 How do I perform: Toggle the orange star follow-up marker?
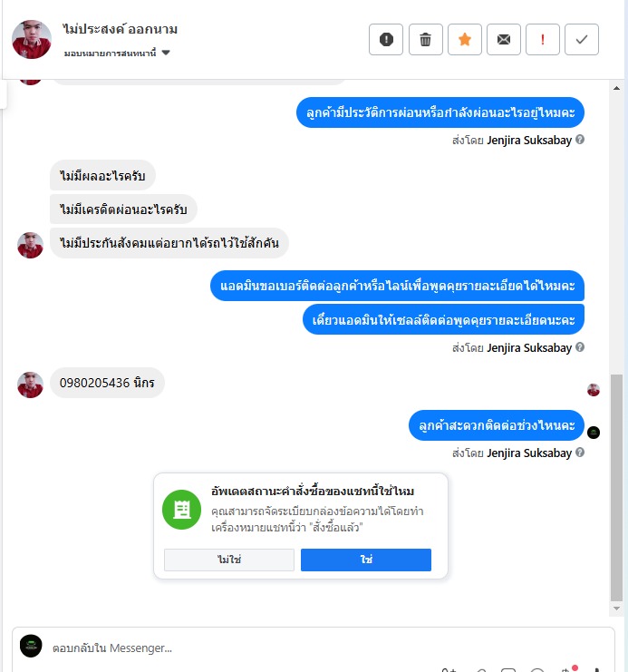tap(464, 39)
